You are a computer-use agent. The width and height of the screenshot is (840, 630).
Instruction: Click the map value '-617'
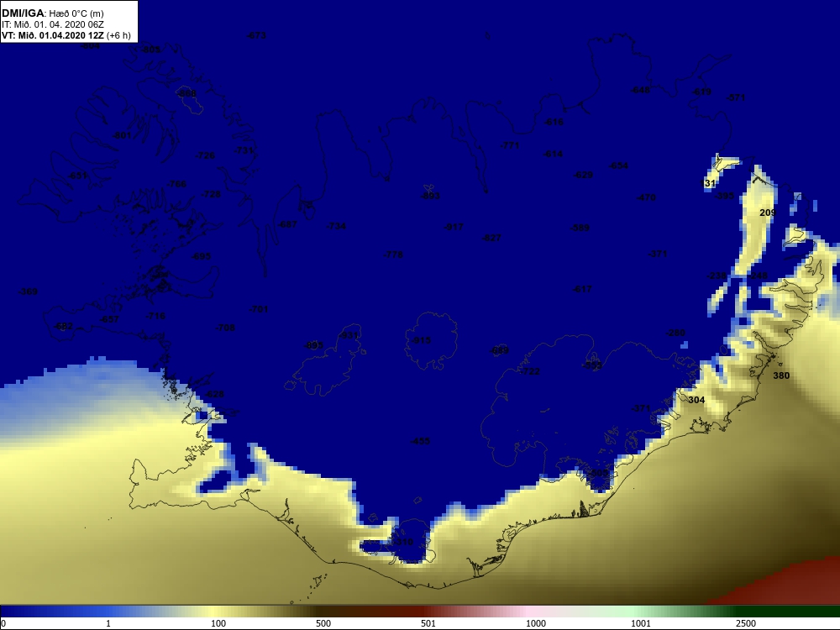tap(582, 289)
